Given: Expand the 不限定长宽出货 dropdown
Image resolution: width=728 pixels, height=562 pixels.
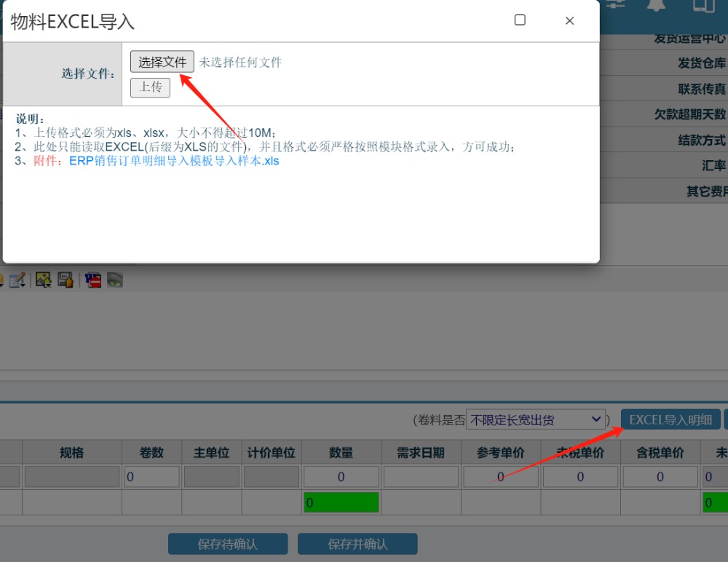Looking at the screenshot, I should pyautogui.click(x=537, y=419).
